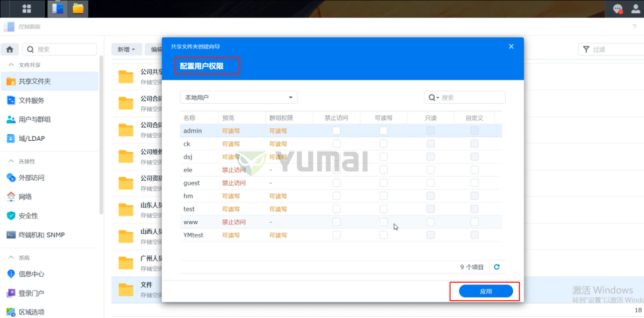Click the home icon in Control Panel
The height and width of the screenshot is (318, 644).
pos(10,50)
